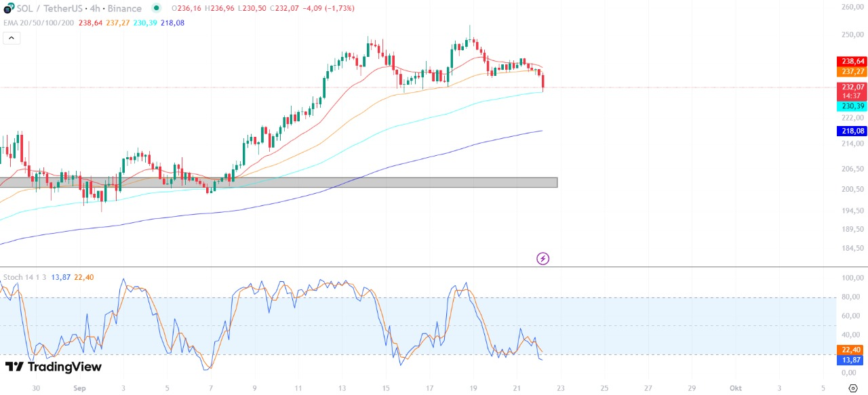
Task: Select the Stoch 14 1 3 indicator legend
Action: (24, 277)
